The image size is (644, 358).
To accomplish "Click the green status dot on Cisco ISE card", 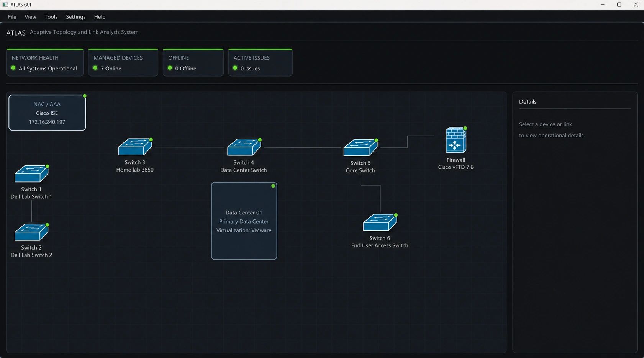I will click(85, 96).
